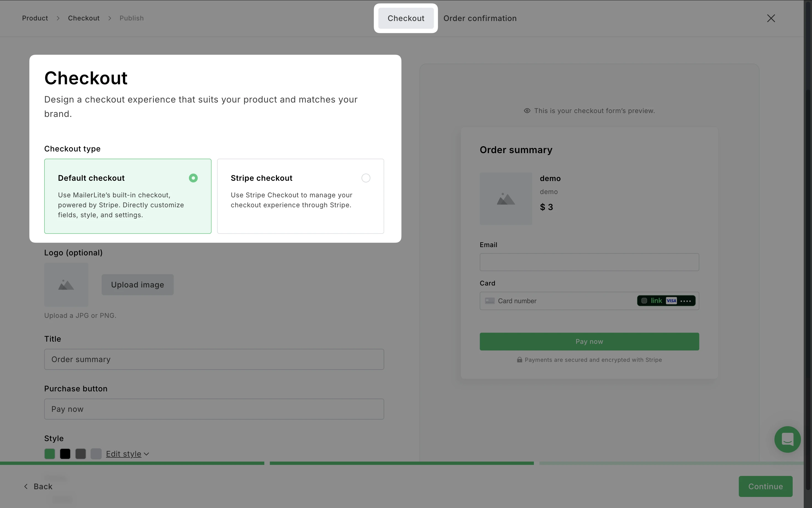812x508 pixels.
Task: Click the back arrow chevron icon
Action: 26,486
